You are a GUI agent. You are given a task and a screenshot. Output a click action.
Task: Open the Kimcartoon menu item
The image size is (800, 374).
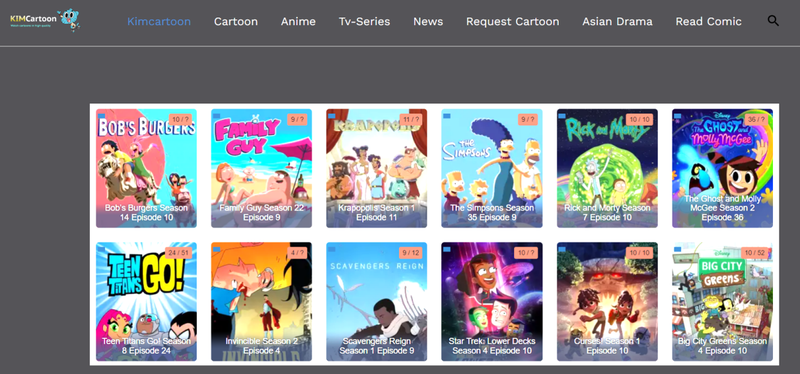(159, 21)
